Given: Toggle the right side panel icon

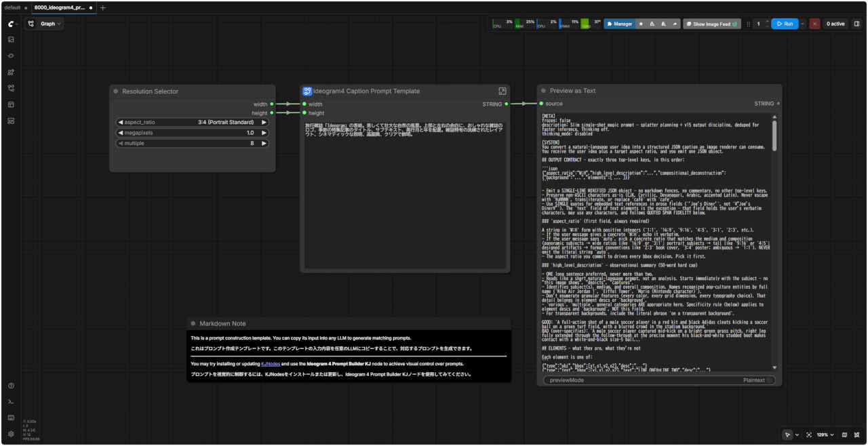Looking at the screenshot, I should click(856, 24).
